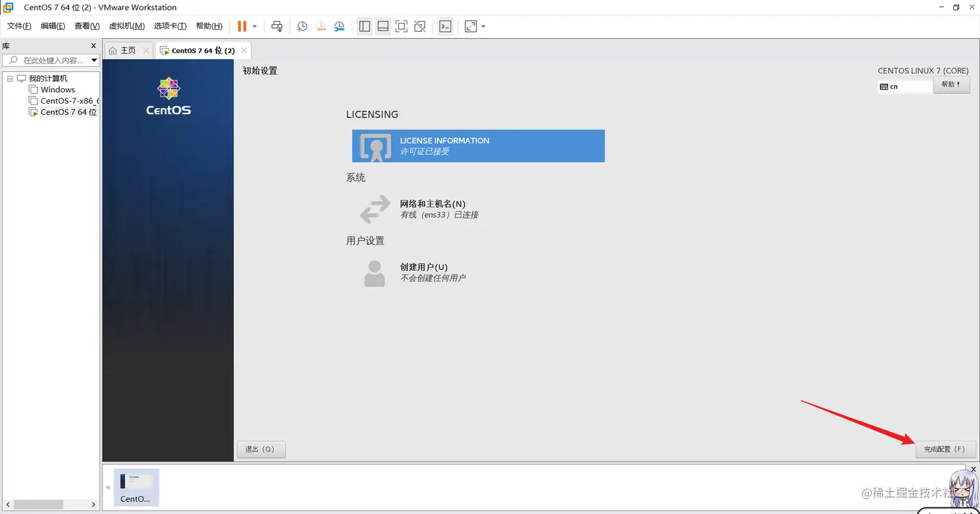The height and width of the screenshot is (514, 980).
Task: Open the 选项卡(T) menu
Action: [x=170, y=26]
